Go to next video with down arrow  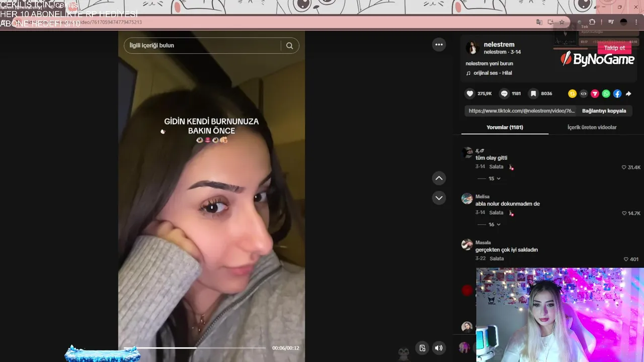tap(439, 198)
